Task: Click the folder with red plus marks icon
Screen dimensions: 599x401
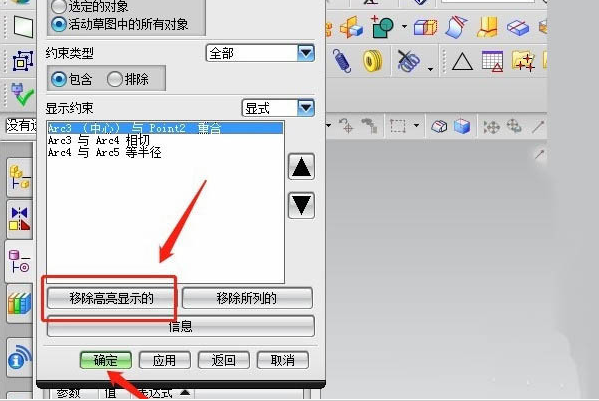Action: [x=523, y=61]
